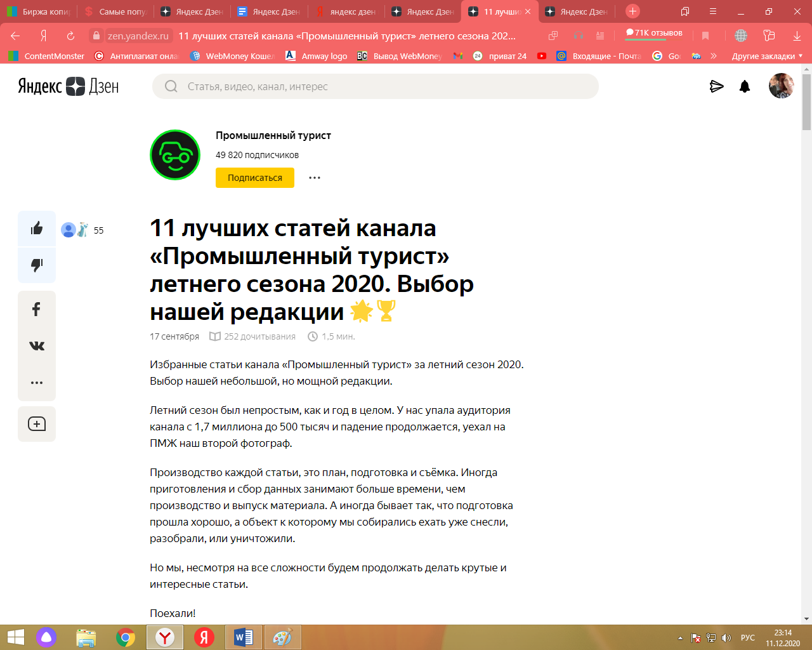Show site security lock info
The width and height of the screenshot is (812, 650).
[96, 36]
